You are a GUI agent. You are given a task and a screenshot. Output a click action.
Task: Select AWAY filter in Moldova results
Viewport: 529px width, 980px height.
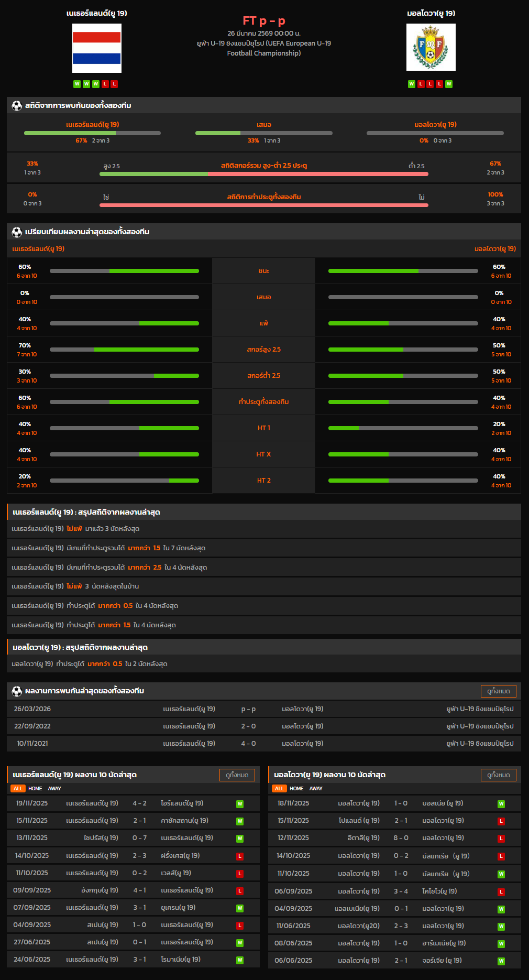(x=316, y=788)
